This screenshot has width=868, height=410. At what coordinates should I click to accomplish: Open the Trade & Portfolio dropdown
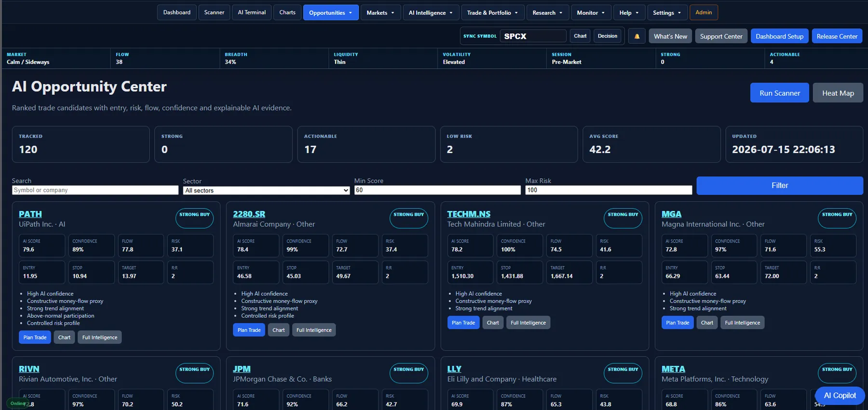point(492,13)
